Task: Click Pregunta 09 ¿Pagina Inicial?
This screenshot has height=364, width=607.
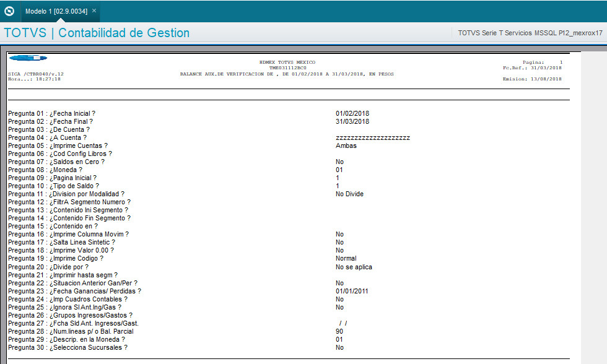Action: (x=53, y=178)
